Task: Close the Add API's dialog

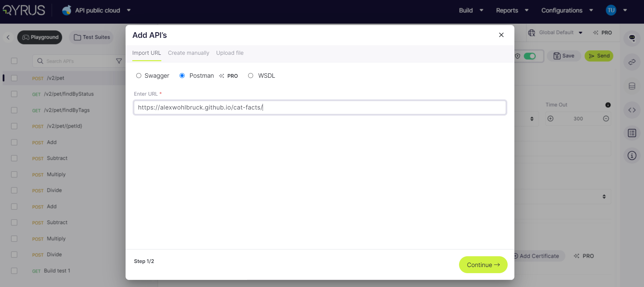Action: pyautogui.click(x=501, y=35)
